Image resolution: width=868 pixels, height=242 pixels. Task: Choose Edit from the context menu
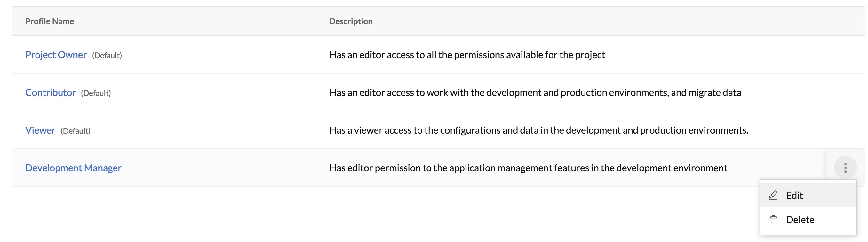click(x=794, y=195)
